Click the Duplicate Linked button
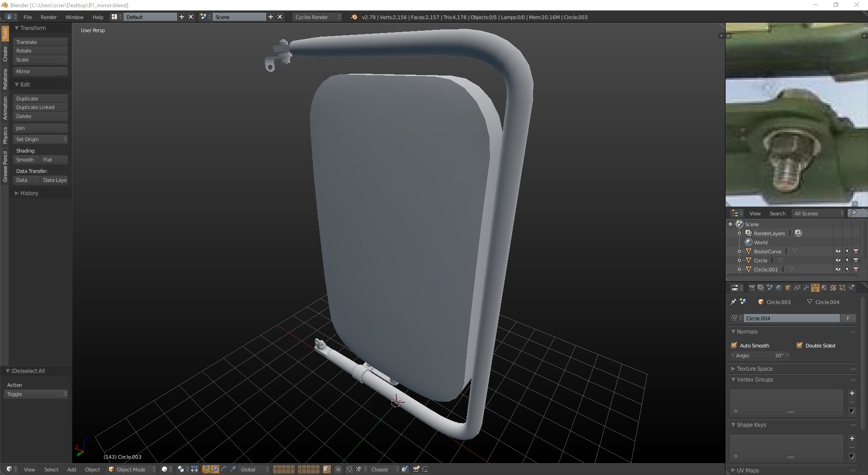This screenshot has width=868, height=475. (40, 107)
